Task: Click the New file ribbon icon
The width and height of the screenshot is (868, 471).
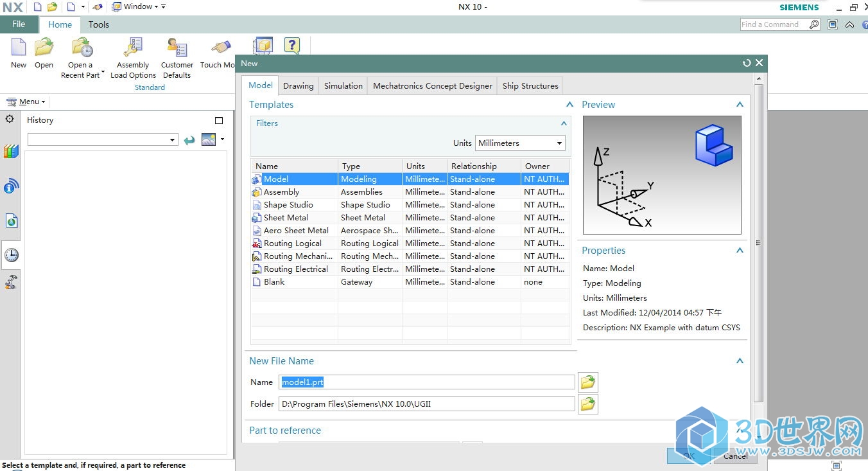Action: coord(19,48)
